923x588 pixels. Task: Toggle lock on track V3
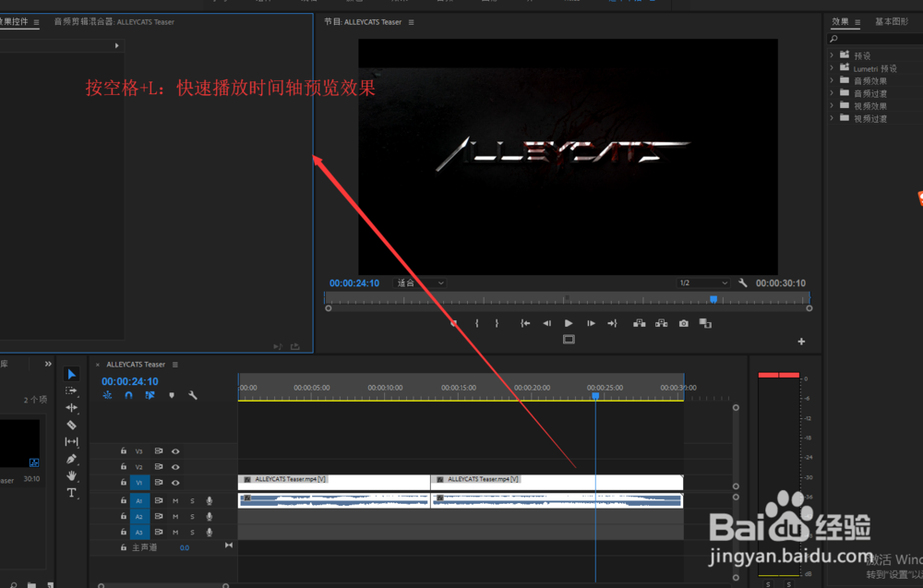pyautogui.click(x=124, y=450)
